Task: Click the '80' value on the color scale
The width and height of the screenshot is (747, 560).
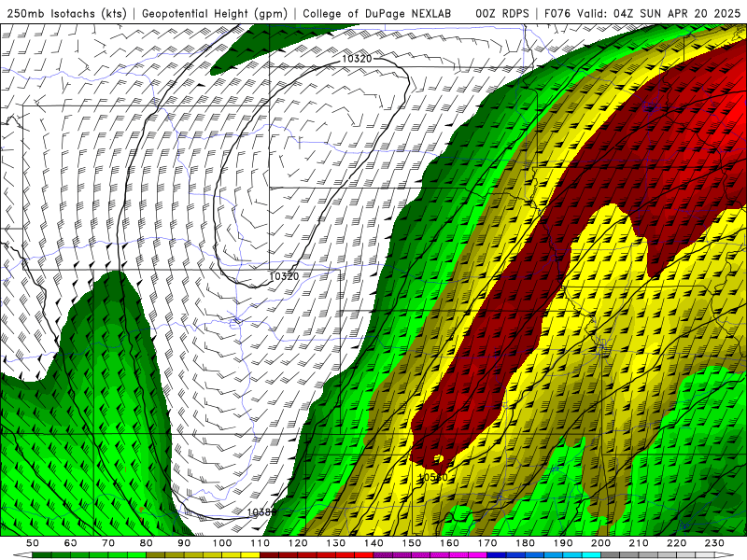Action: (x=147, y=543)
